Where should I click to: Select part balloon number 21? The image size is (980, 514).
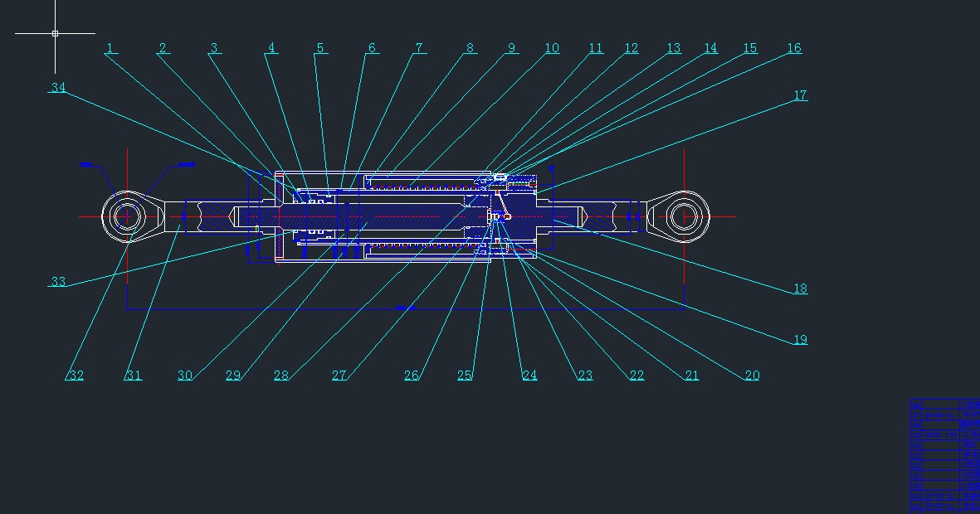(x=692, y=376)
